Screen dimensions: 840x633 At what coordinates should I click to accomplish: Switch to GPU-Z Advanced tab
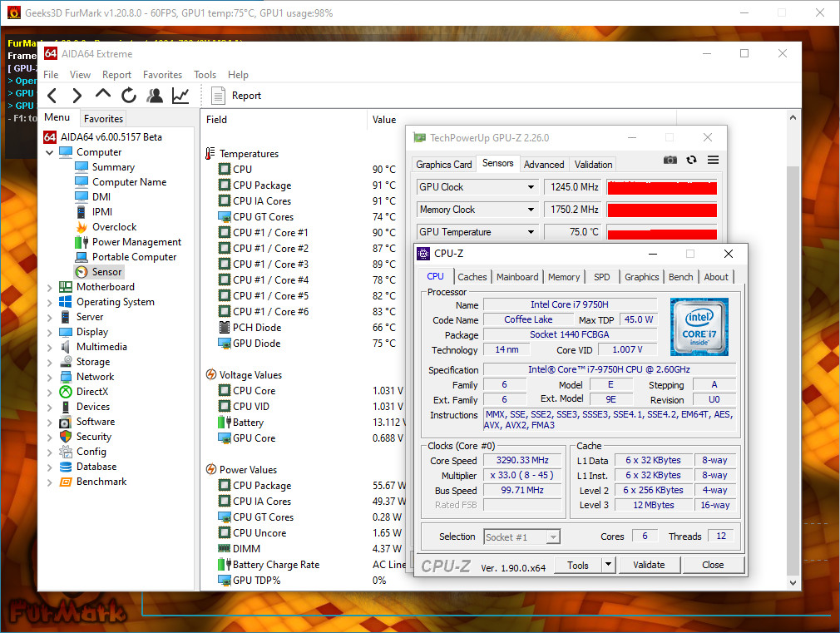point(544,165)
